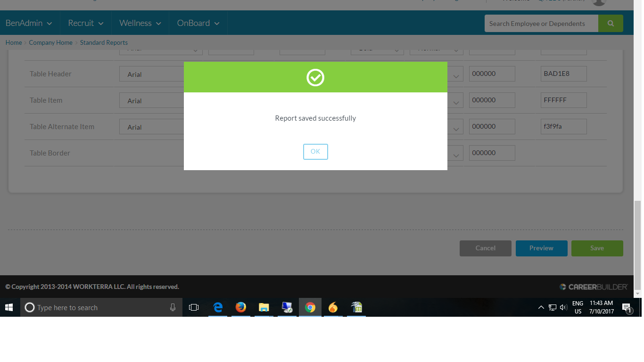This screenshot has height=362, width=644.
Task: Open the Action Center notifications icon
Action: tap(627, 308)
